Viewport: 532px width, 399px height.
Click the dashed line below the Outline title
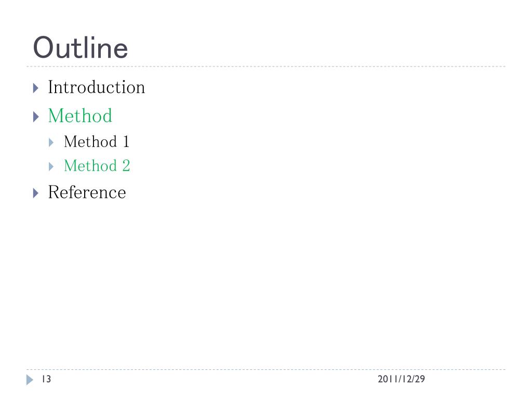click(266, 66)
